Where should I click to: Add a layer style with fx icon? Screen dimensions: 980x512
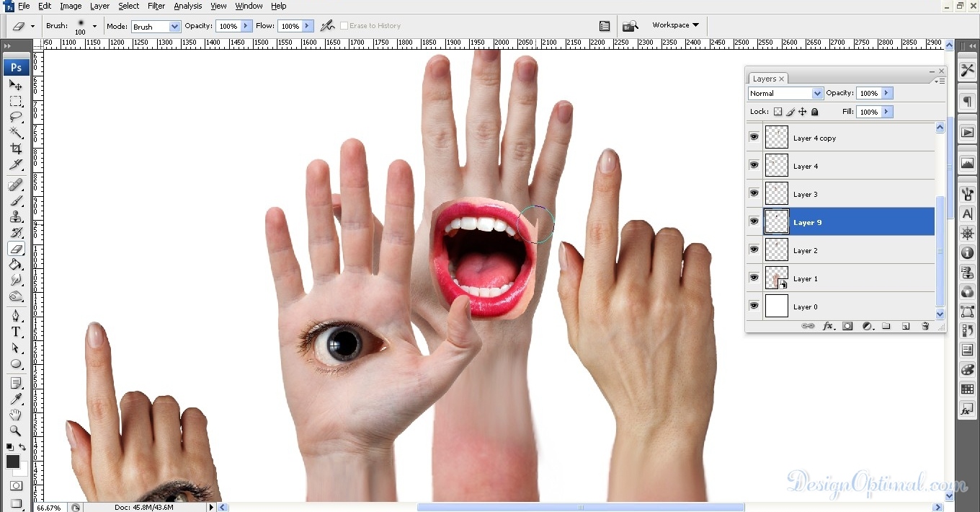coord(828,326)
